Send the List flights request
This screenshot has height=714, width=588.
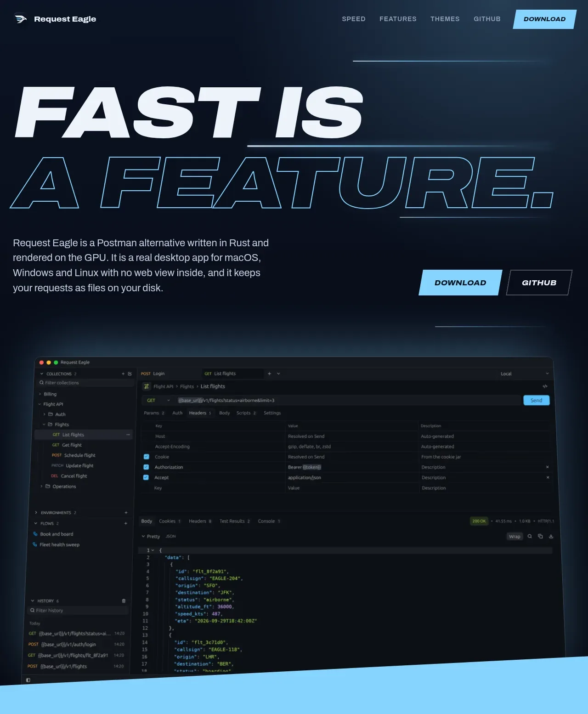point(536,400)
